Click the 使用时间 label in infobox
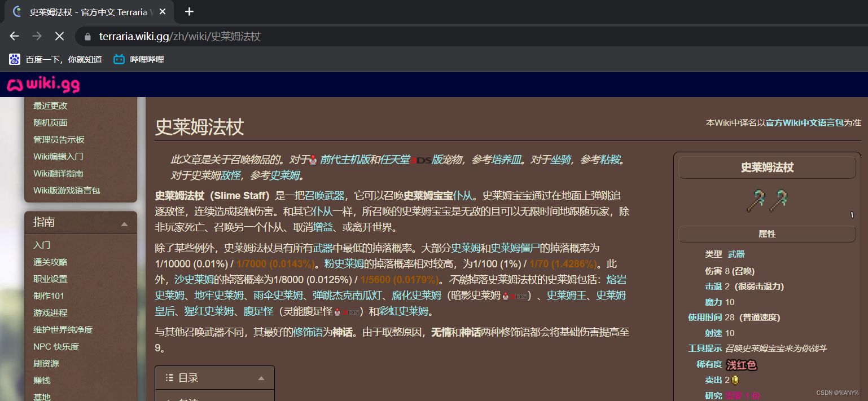The height and width of the screenshot is (401, 868). tap(705, 317)
